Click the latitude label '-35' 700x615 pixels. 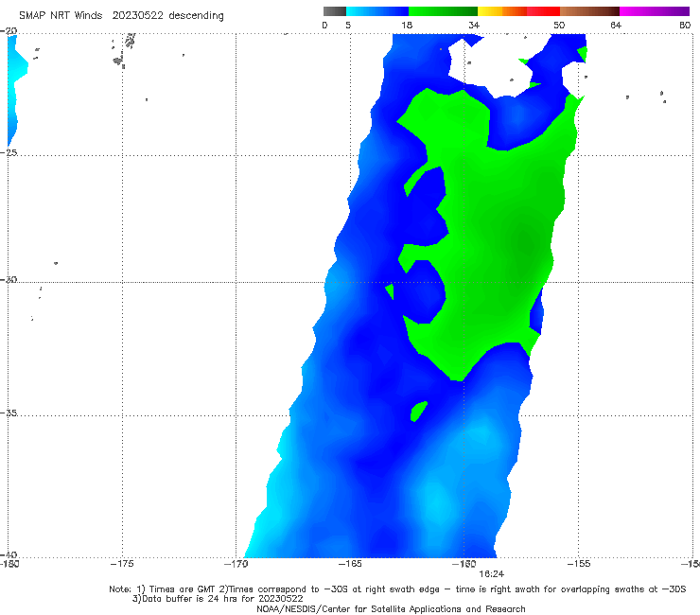pos(9,413)
